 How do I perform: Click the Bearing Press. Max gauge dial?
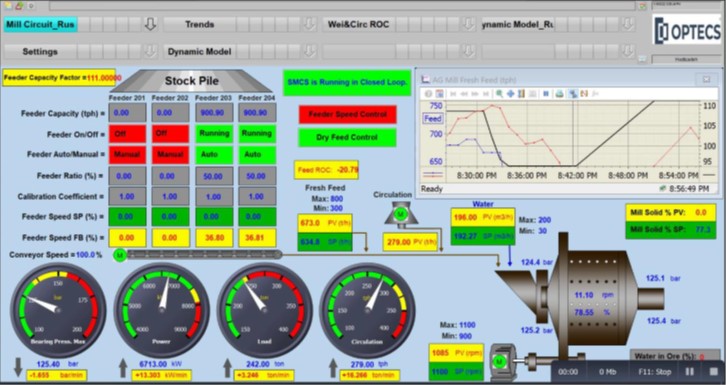click(x=58, y=310)
